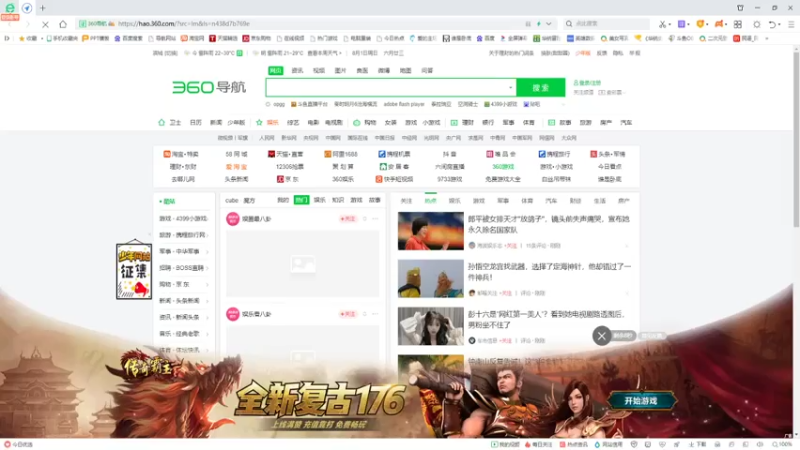Switch to the 热门 feed tab
The width and height of the screenshot is (800, 450).
(x=302, y=200)
